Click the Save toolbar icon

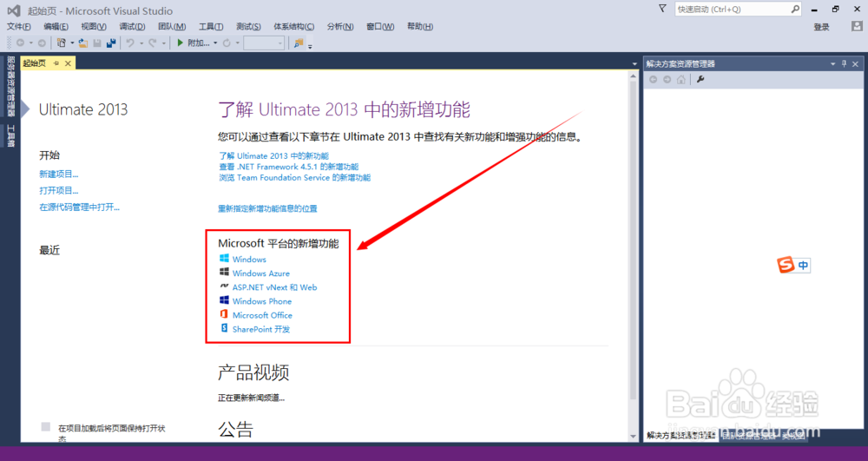pyautogui.click(x=97, y=43)
